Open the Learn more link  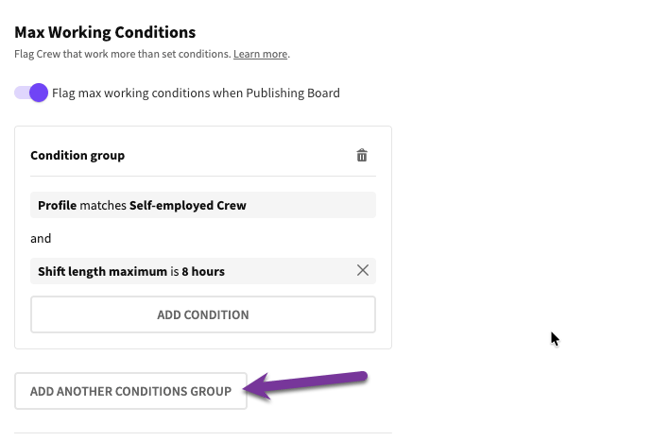coord(260,54)
